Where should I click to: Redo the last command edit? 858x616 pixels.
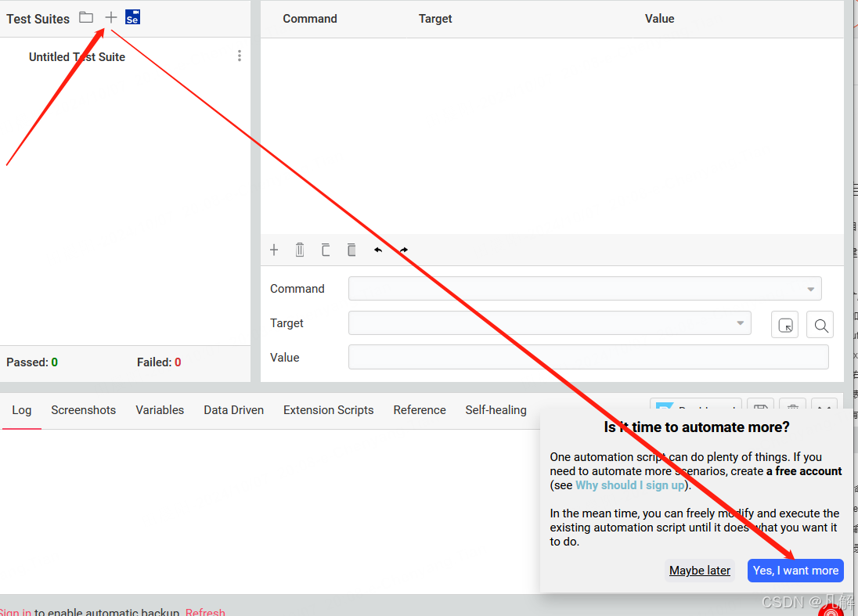click(404, 250)
